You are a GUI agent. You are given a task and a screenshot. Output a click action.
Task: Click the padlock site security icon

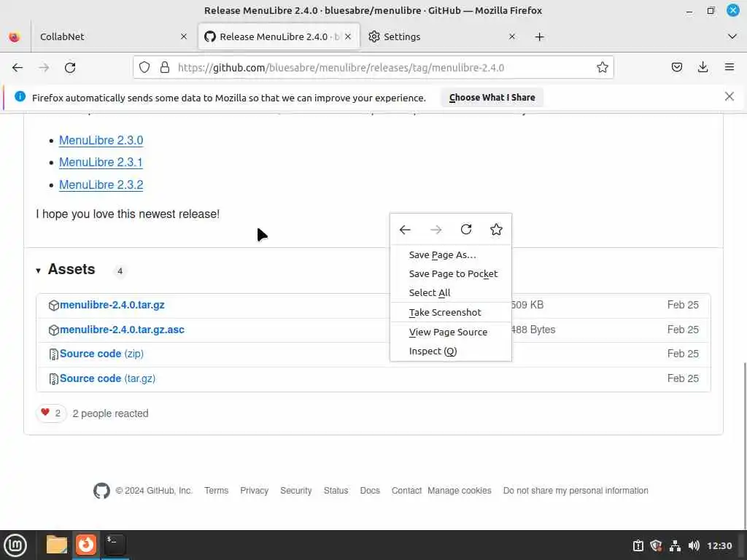click(x=165, y=68)
